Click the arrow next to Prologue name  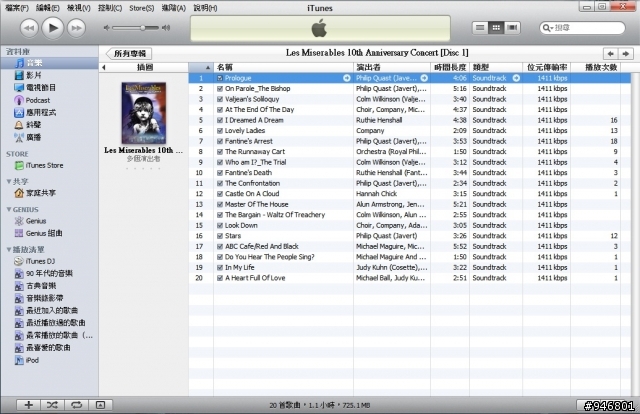[x=347, y=78]
